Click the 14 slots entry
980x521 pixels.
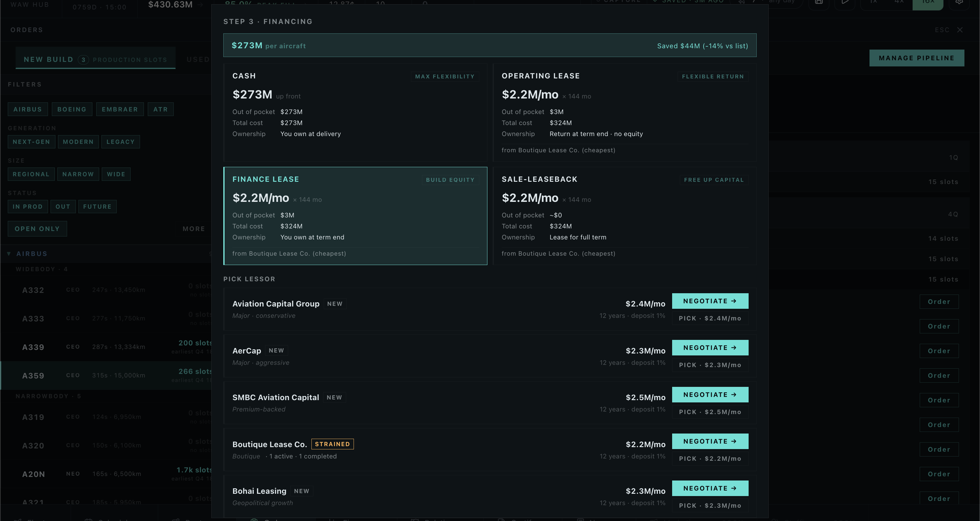click(943, 238)
